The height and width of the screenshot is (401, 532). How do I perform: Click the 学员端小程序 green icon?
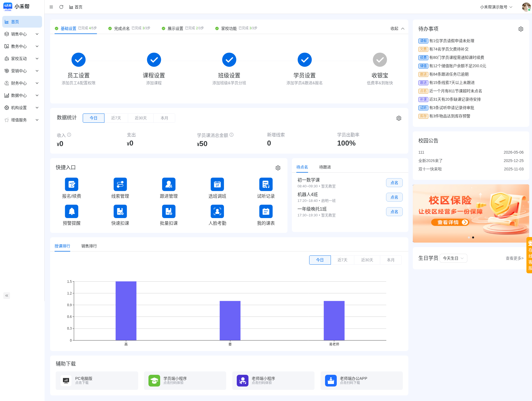click(154, 381)
